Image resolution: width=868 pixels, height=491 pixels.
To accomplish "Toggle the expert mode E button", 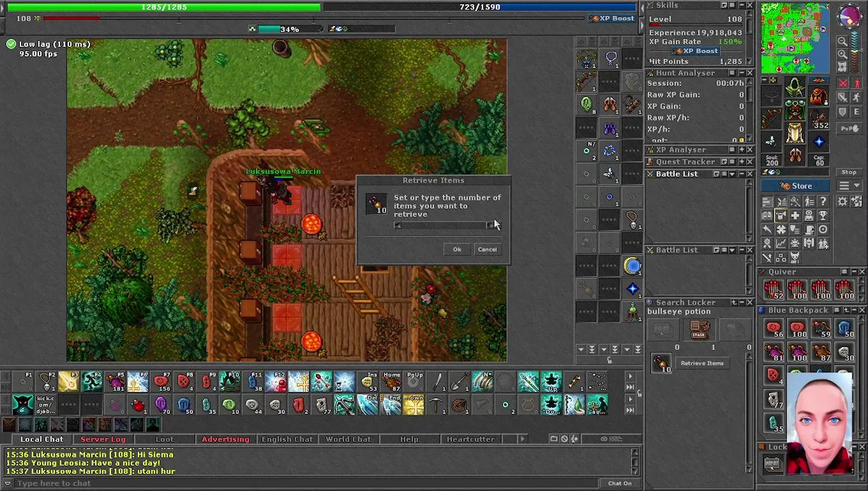I will [x=856, y=112].
